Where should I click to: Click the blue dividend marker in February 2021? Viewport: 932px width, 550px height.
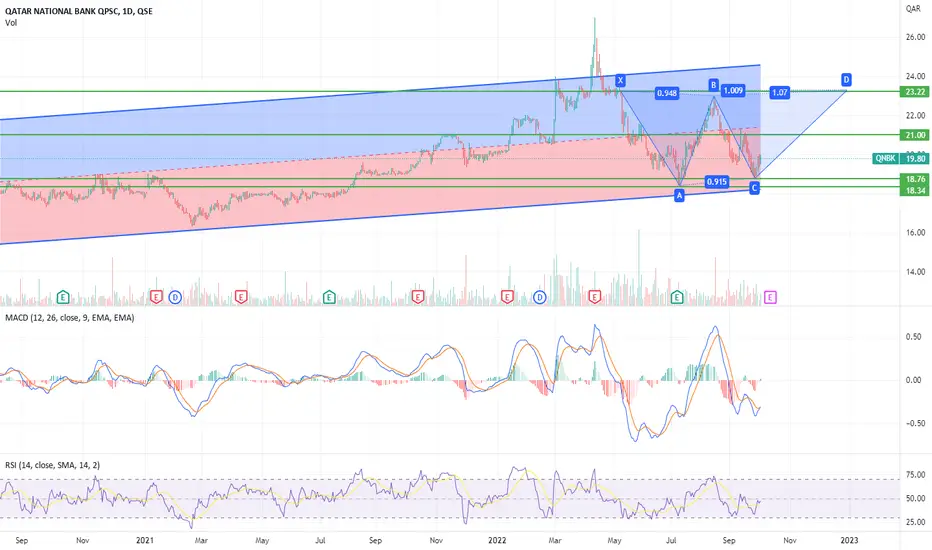click(x=175, y=297)
